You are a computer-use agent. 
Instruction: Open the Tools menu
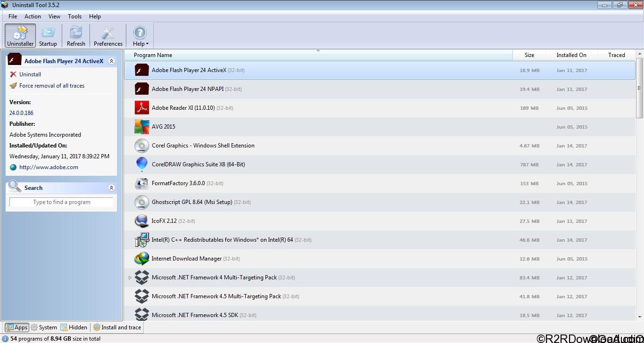(74, 16)
